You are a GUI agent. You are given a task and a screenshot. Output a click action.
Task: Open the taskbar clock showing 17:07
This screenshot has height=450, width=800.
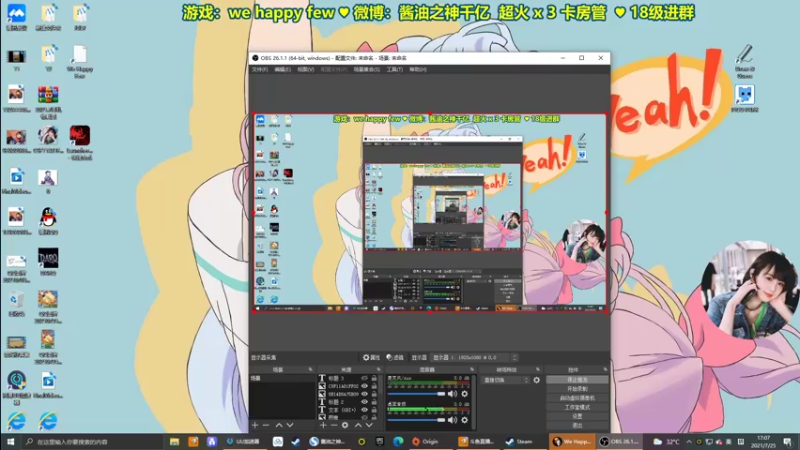pyautogui.click(x=763, y=441)
